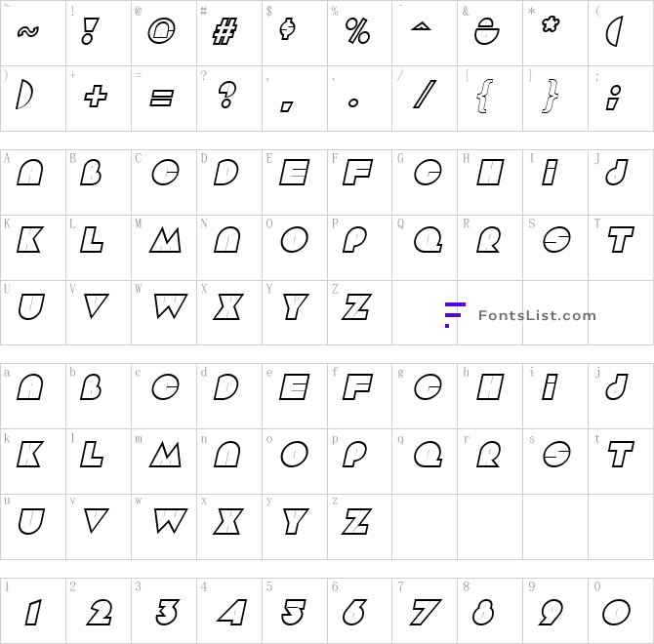Select the lowercase w glyph cell
The height and width of the screenshot is (644, 654).
point(164,527)
